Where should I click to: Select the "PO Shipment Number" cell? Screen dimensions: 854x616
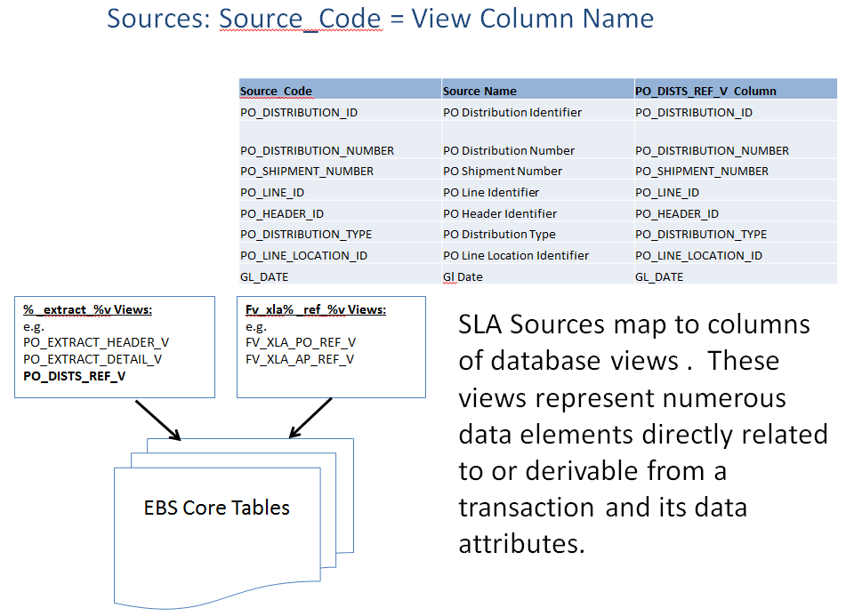pos(503,171)
